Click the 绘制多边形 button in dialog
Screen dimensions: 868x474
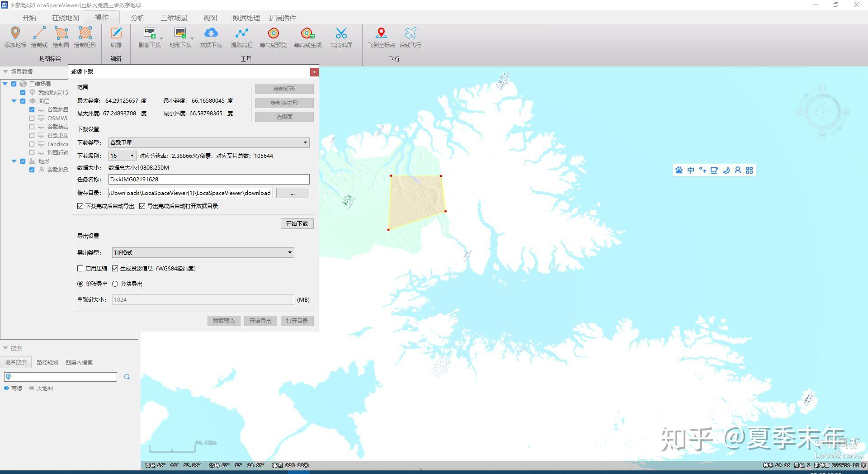[x=284, y=103]
